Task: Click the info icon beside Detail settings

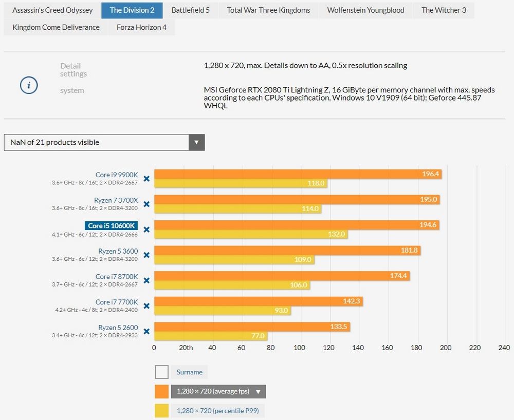Action: tap(29, 85)
